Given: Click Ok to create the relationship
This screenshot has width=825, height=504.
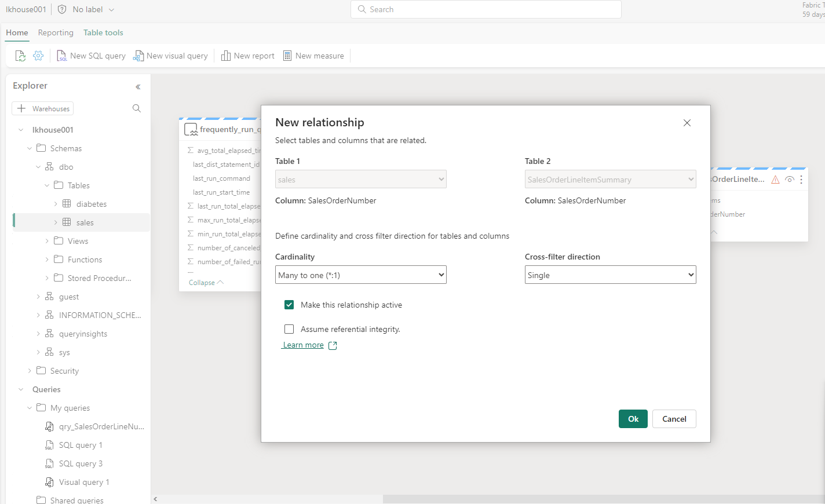Looking at the screenshot, I should point(633,419).
